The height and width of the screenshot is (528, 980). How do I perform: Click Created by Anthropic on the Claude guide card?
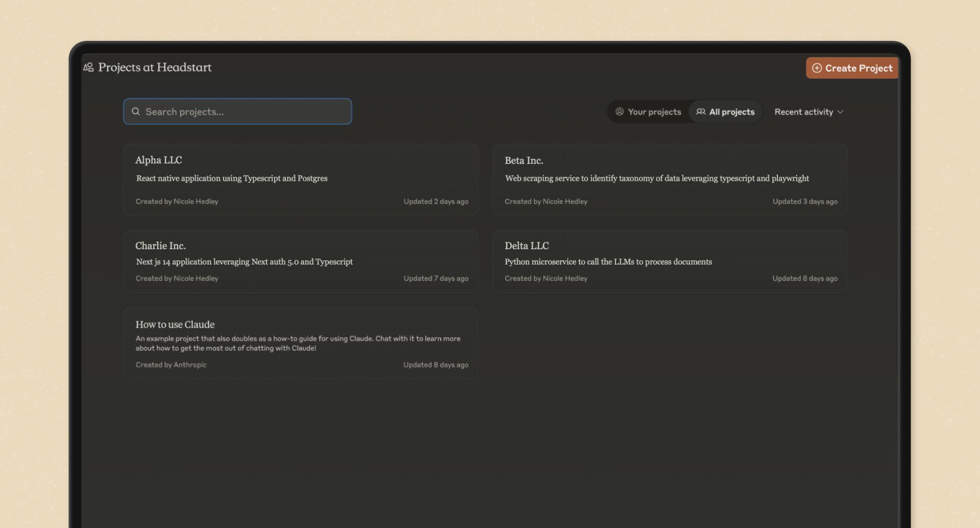pos(170,365)
